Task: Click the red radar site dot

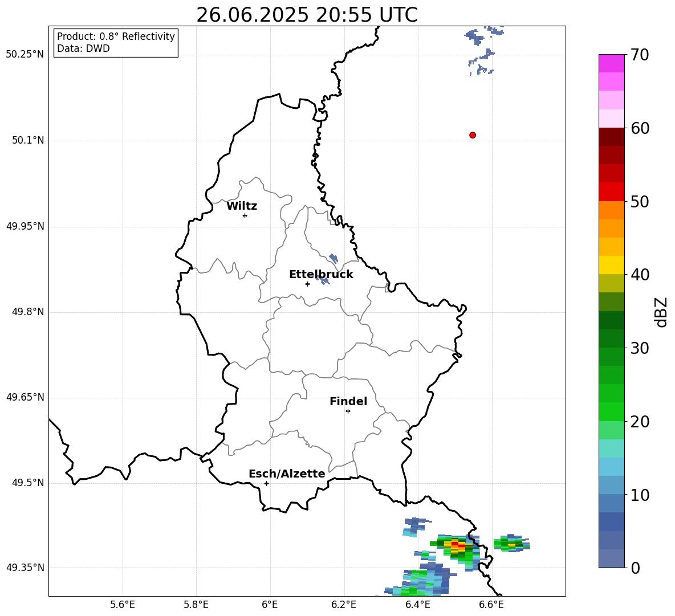Action: click(472, 135)
